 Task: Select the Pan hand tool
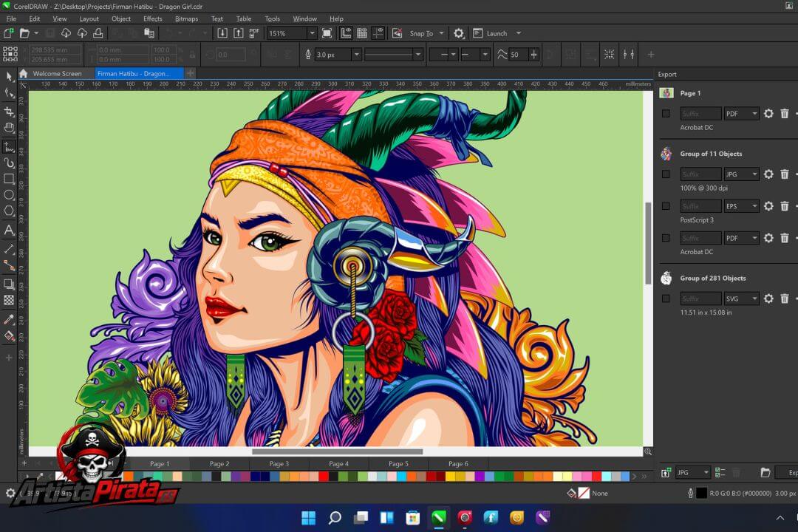[x=9, y=128]
